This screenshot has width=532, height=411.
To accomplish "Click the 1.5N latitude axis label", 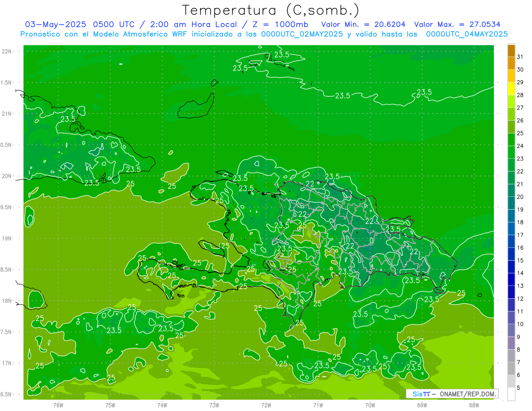I will (7, 82).
